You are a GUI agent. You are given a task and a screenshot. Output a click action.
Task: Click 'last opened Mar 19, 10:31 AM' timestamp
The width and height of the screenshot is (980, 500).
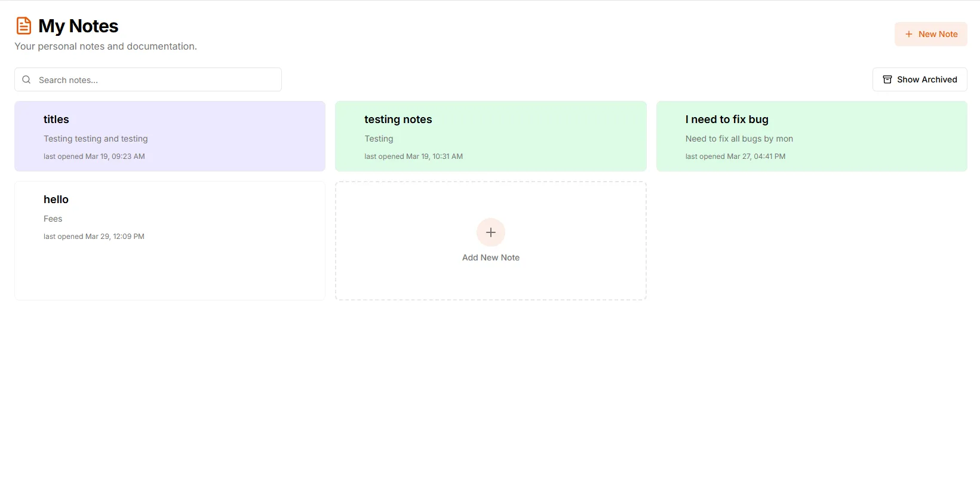[x=414, y=157]
